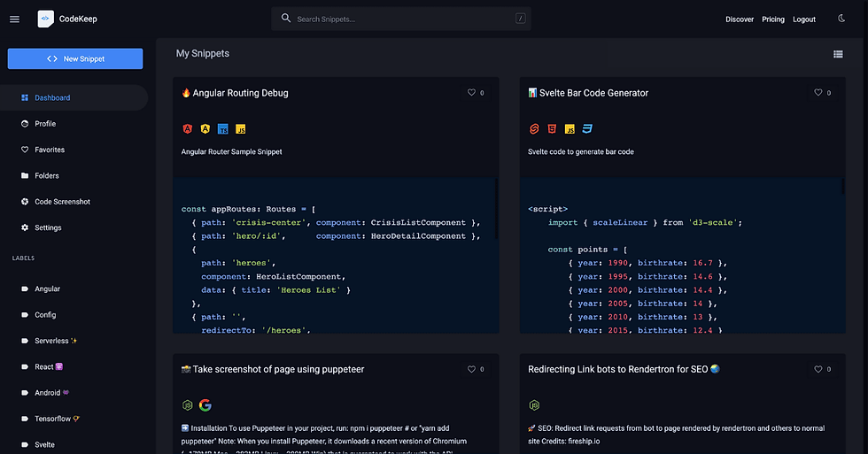Open Folders in sidebar
Screen dimensions: 868x454
(74, 176)
